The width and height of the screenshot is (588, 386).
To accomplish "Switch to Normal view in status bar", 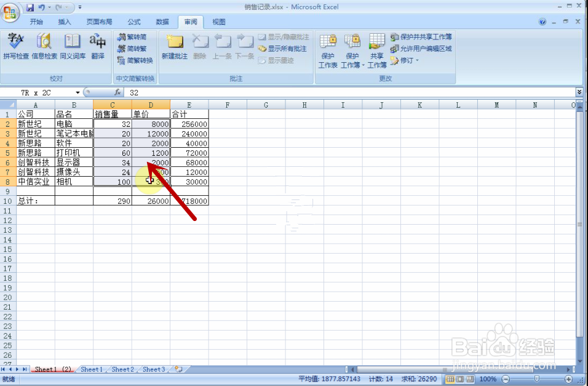I will [x=450, y=379].
